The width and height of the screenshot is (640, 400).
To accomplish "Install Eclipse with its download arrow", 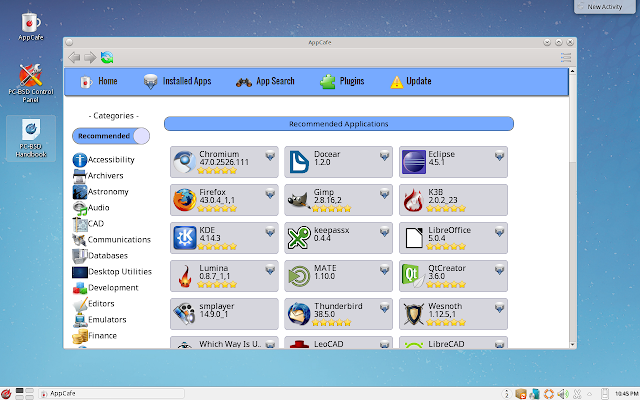I will point(499,156).
